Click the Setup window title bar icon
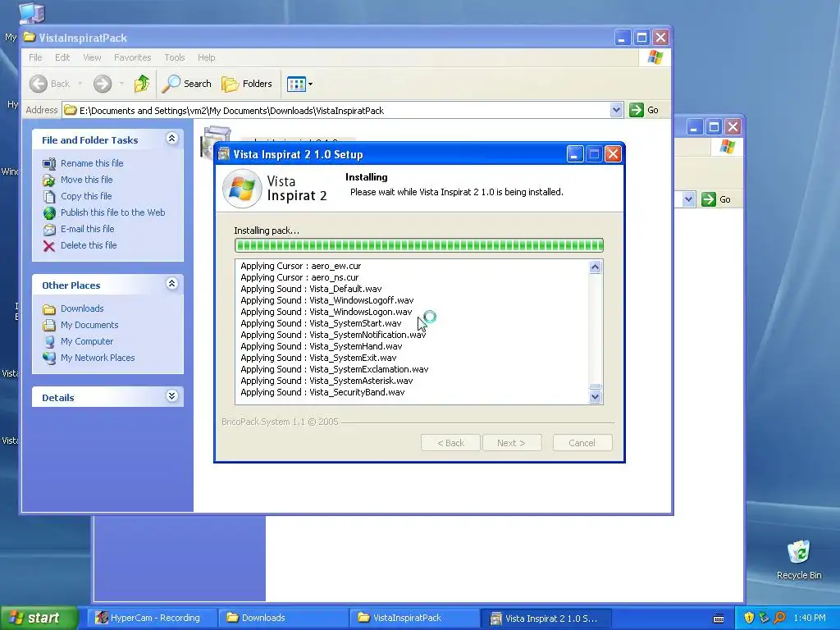Screen dimensions: 840x630 (x=224, y=154)
